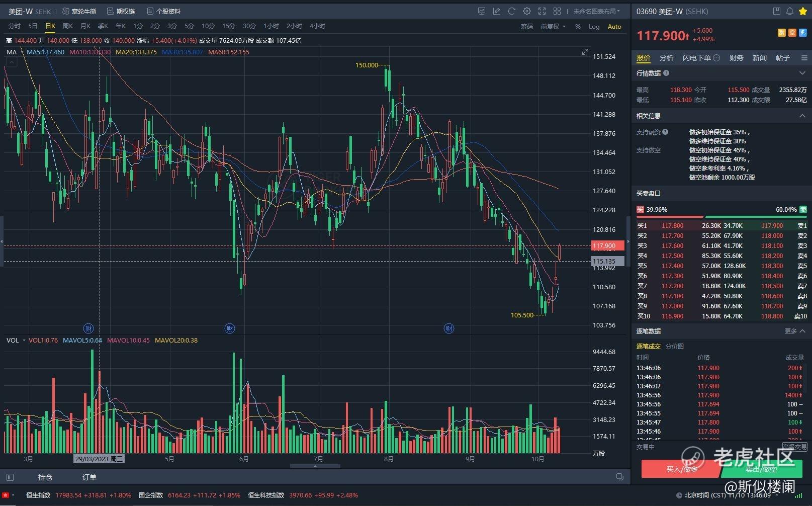
Task: Expand the bottom panel handle under chart
Action: pos(315,466)
